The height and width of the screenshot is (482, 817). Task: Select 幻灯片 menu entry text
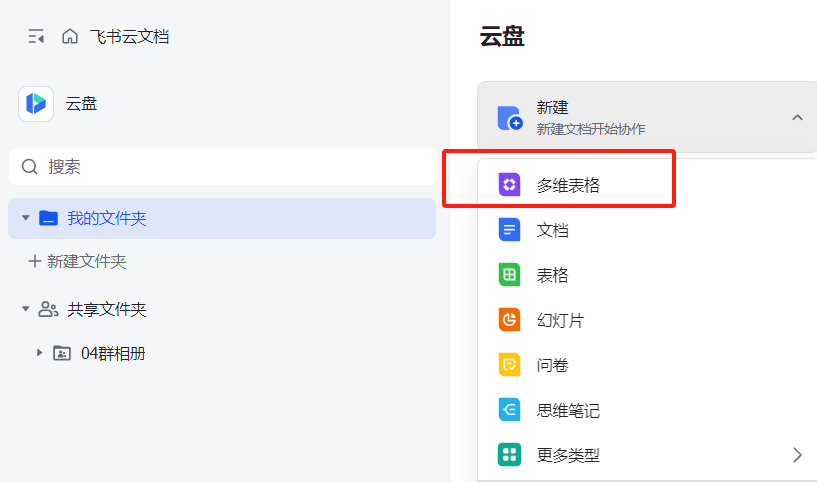pyautogui.click(x=560, y=320)
